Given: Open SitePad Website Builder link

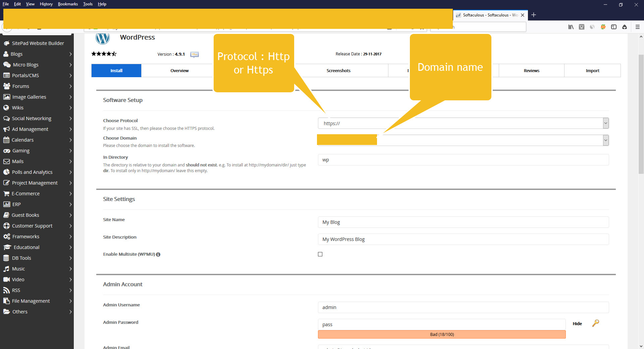Looking at the screenshot, I should pos(38,43).
